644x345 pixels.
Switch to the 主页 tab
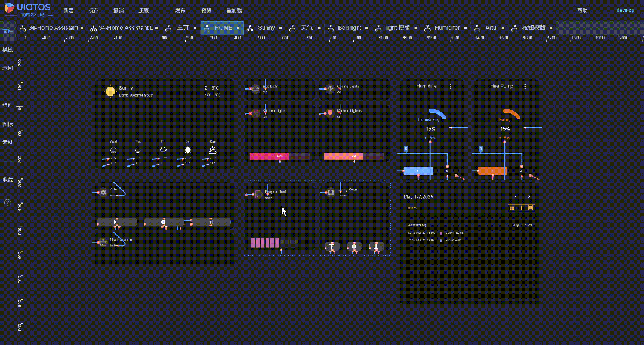181,28
